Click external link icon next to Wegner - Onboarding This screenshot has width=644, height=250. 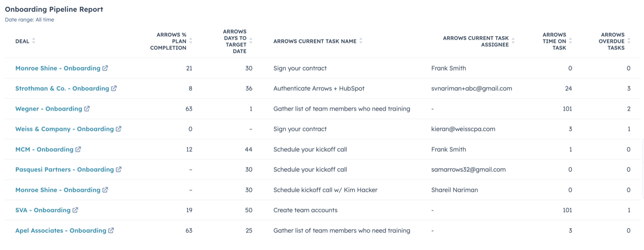click(x=87, y=109)
